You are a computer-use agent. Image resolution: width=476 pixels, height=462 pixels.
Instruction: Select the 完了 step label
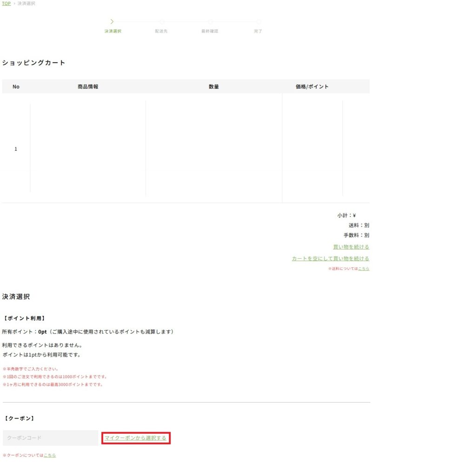(x=258, y=31)
